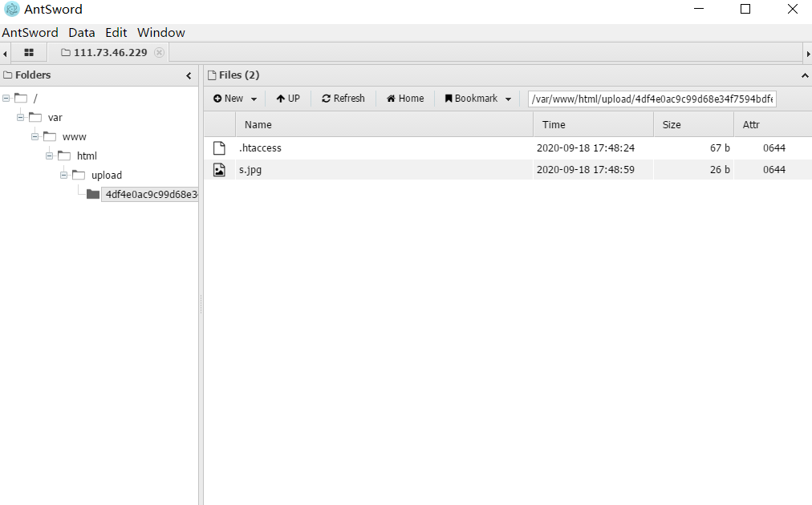Screen dimensions: 812x505
Task: Open the home grid tab
Action: [29, 52]
